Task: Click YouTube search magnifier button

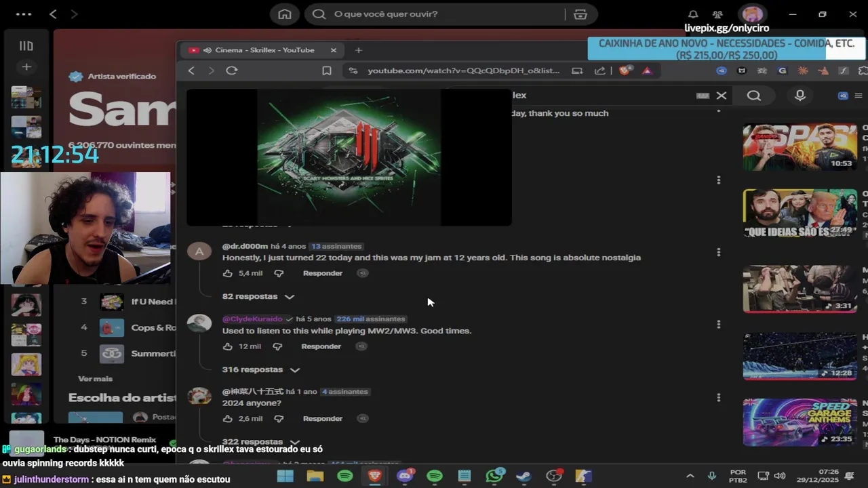Action: click(754, 96)
